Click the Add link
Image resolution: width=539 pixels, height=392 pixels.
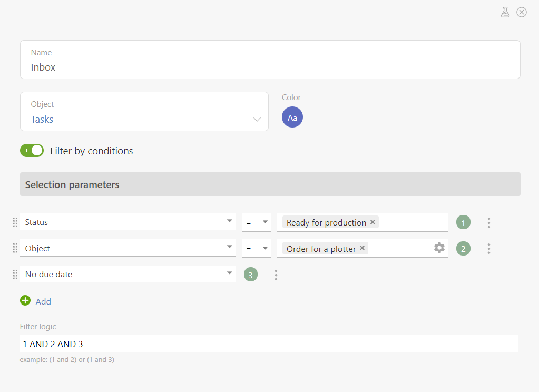(x=43, y=301)
